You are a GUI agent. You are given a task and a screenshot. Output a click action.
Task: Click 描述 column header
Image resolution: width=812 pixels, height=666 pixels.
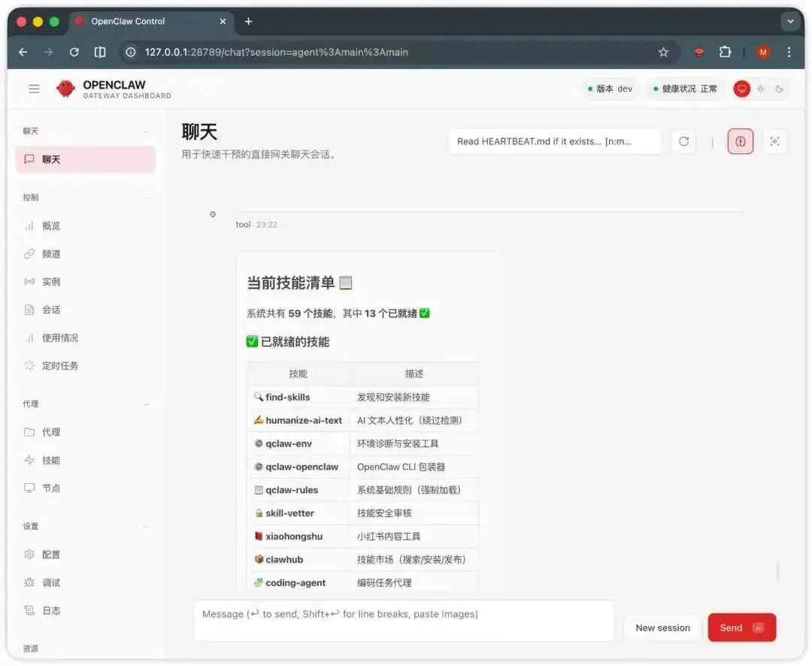[x=414, y=374]
